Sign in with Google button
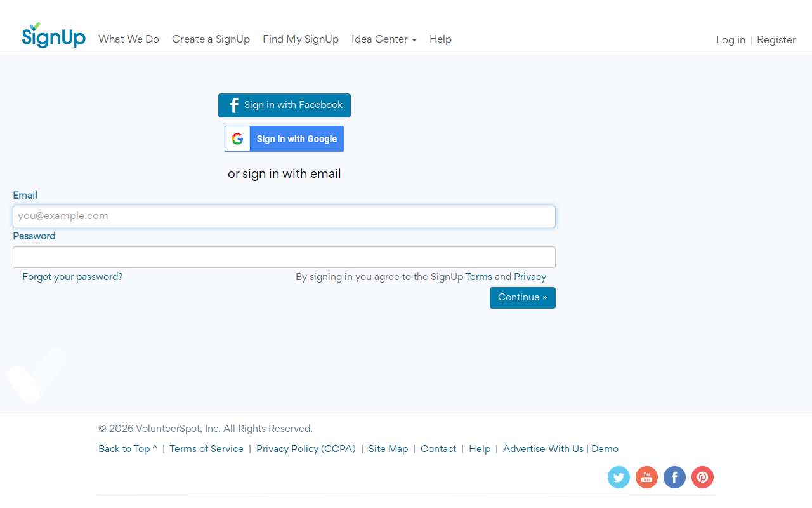The height and width of the screenshot is (508, 812). [284, 139]
